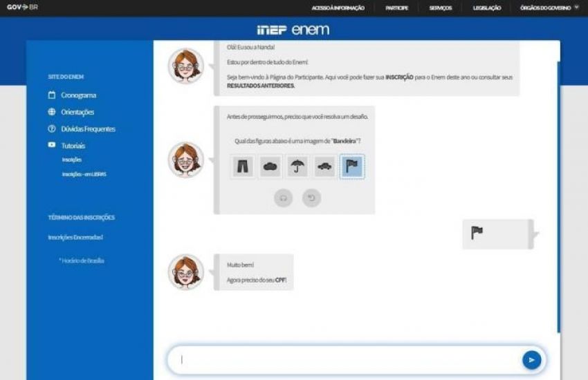The height and width of the screenshot is (380, 588).
Task: Click the send message arrow button
Action: [531, 360]
